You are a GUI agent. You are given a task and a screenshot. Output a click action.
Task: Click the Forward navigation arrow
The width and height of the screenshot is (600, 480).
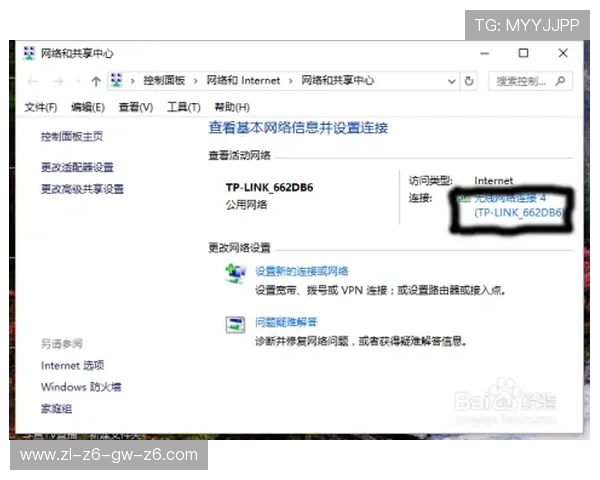57,81
